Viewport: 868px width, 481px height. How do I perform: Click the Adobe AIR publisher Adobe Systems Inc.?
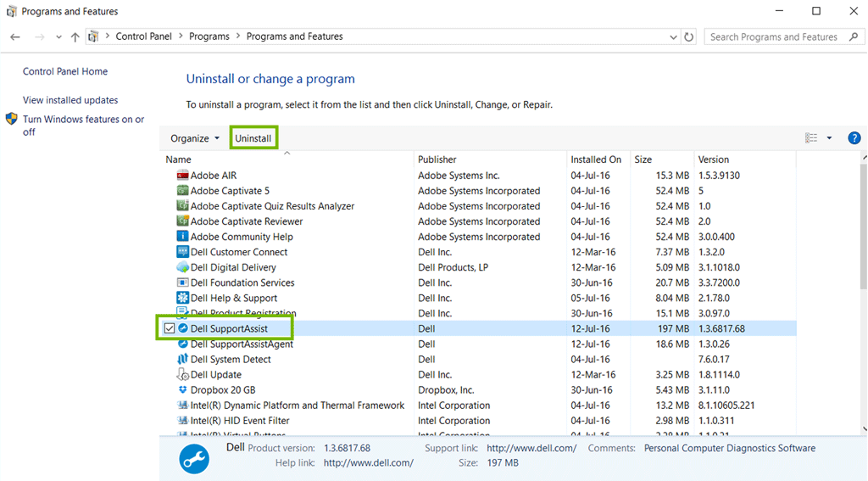(x=459, y=175)
